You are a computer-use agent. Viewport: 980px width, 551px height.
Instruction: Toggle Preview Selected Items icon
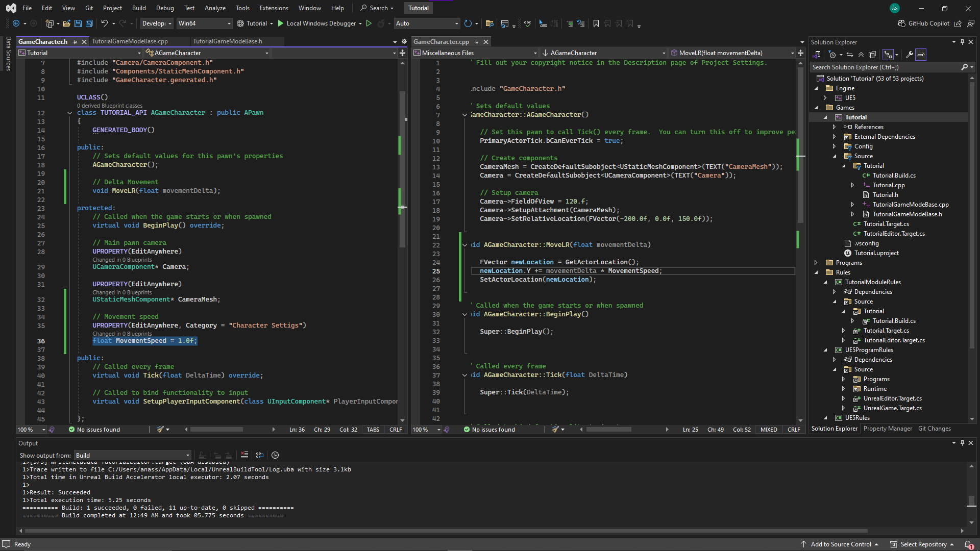tap(921, 55)
